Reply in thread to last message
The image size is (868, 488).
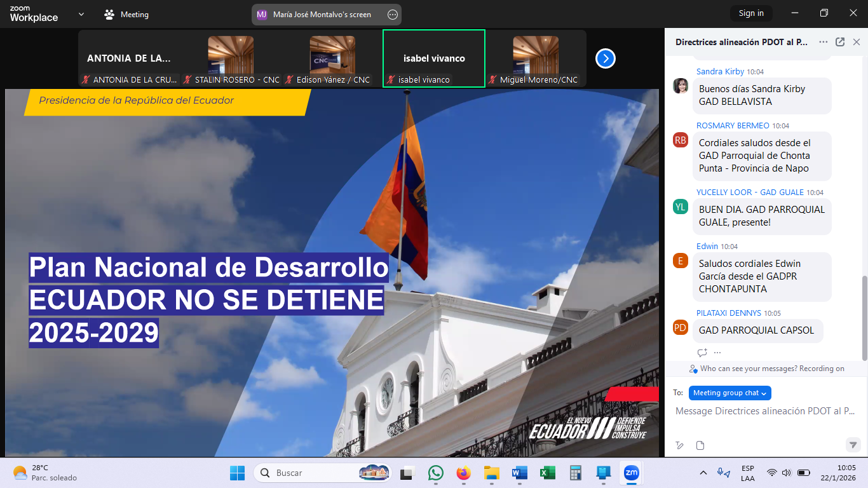tap(702, 353)
